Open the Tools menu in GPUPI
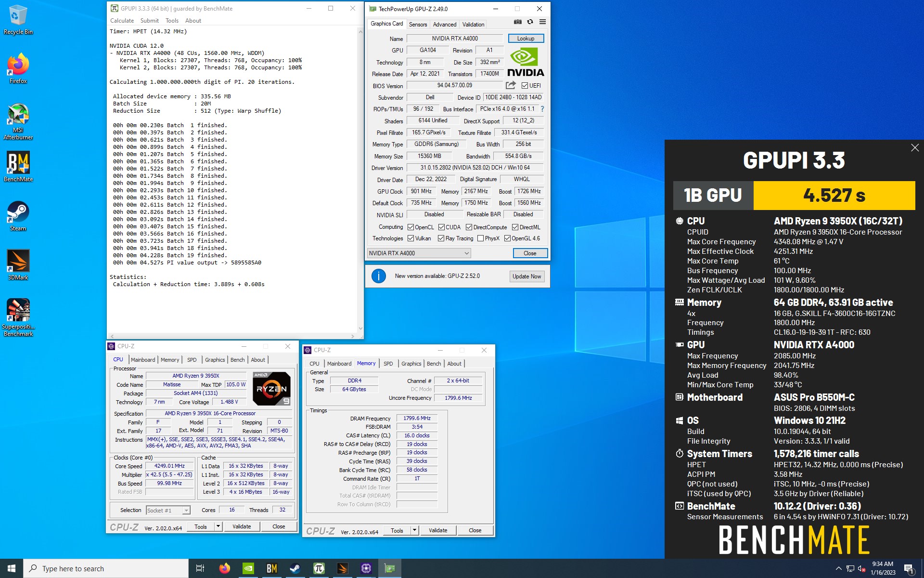Image resolution: width=924 pixels, height=578 pixels. [x=172, y=21]
